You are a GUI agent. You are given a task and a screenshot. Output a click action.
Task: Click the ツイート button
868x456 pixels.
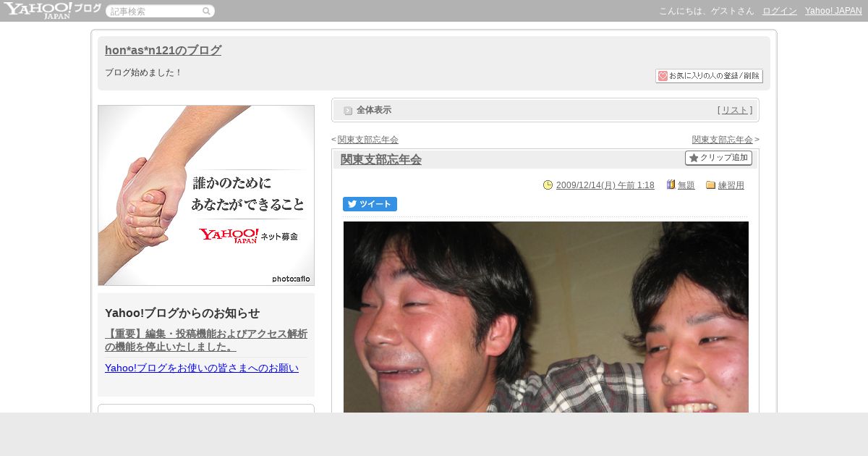click(x=370, y=204)
